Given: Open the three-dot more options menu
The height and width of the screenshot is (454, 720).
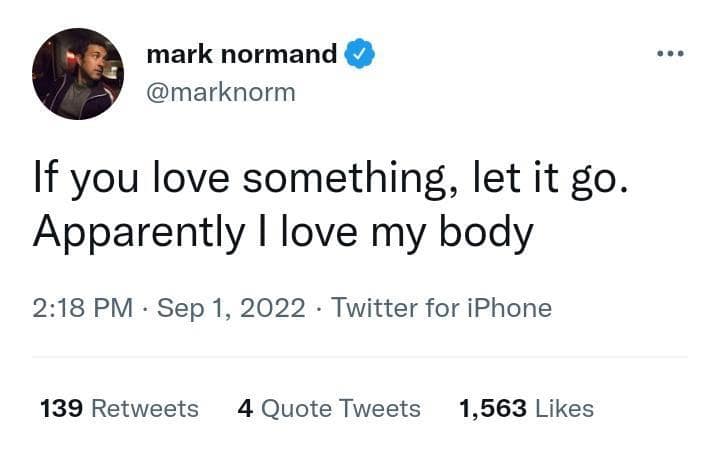Looking at the screenshot, I should (x=668, y=53).
